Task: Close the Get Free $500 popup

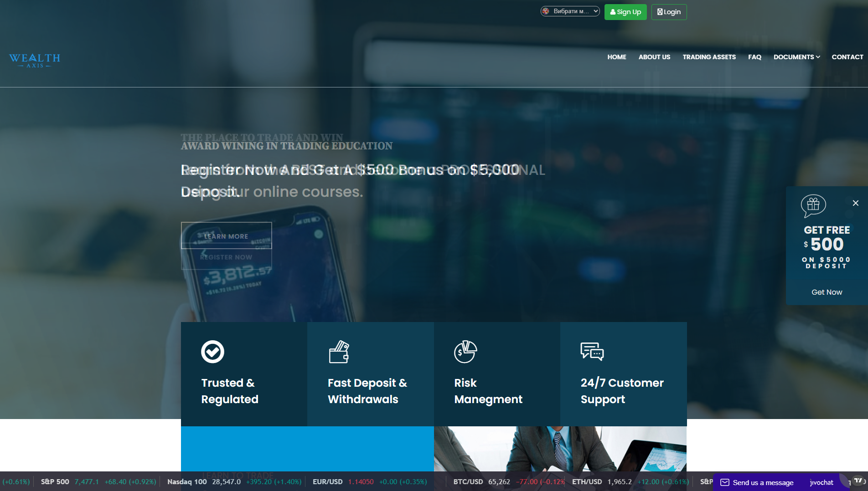Action: (x=856, y=203)
